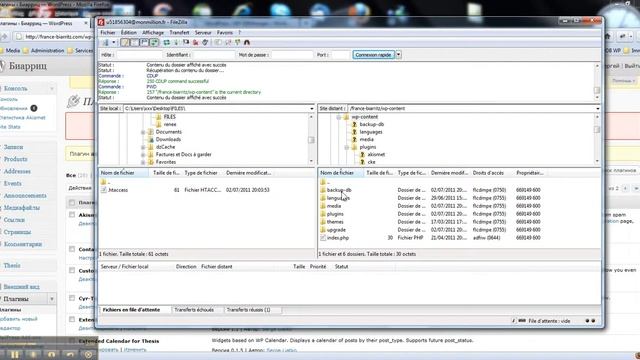This screenshot has width=640, height=360.
Task: Open the Édition menu
Action: [x=129, y=33]
